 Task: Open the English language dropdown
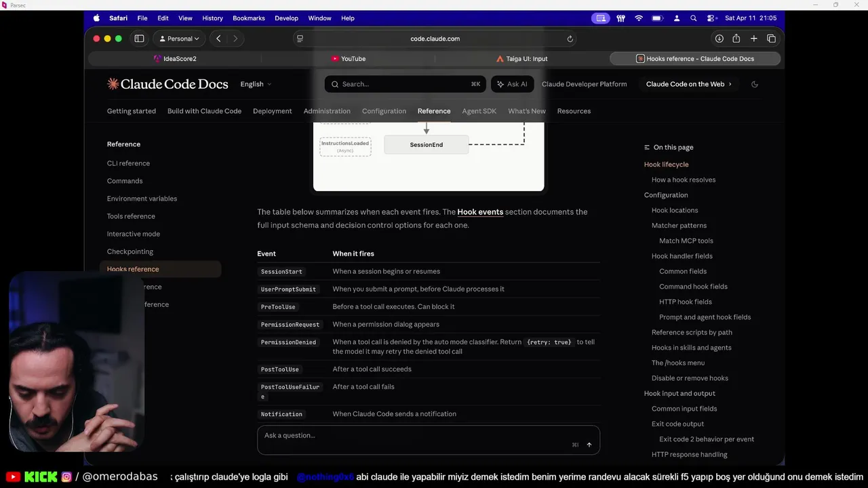point(256,84)
